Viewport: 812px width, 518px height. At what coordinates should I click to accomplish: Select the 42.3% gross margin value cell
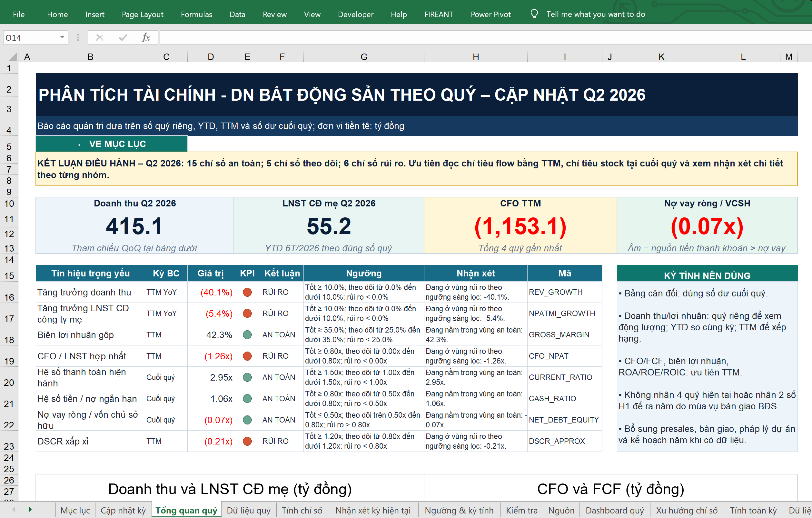click(x=211, y=334)
